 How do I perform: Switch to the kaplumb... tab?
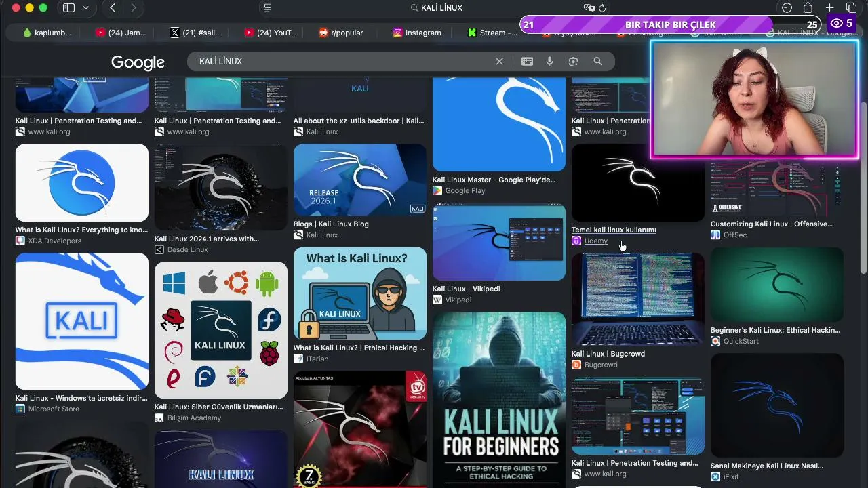click(46, 33)
